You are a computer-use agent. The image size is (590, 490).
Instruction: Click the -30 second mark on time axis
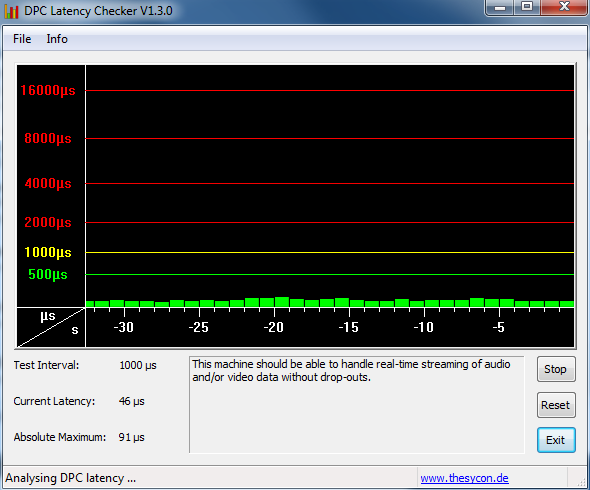[123, 327]
